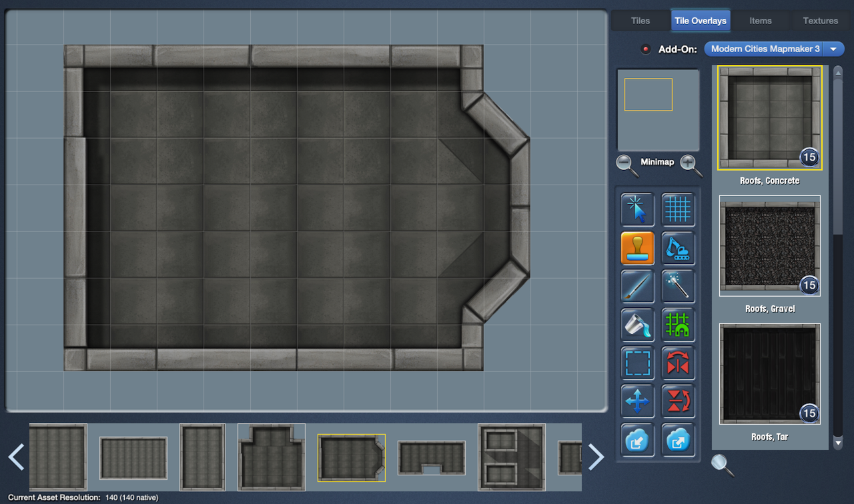The image size is (854, 504).
Task: Switch to the Tiles tab
Action: click(x=640, y=21)
